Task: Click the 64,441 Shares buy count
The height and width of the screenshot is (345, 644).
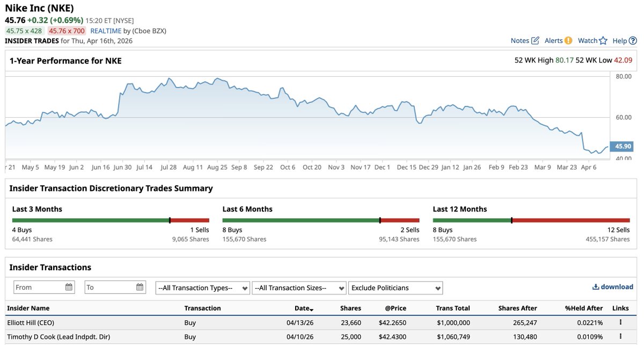Action: click(x=32, y=239)
